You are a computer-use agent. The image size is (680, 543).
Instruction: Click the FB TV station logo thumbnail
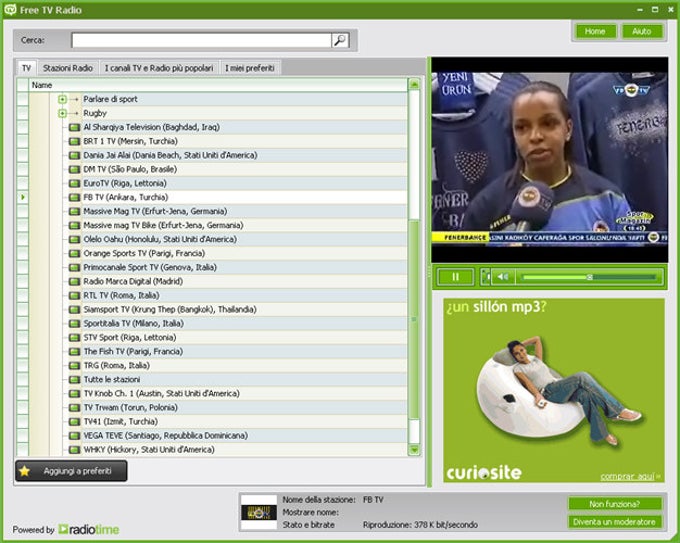(x=259, y=512)
